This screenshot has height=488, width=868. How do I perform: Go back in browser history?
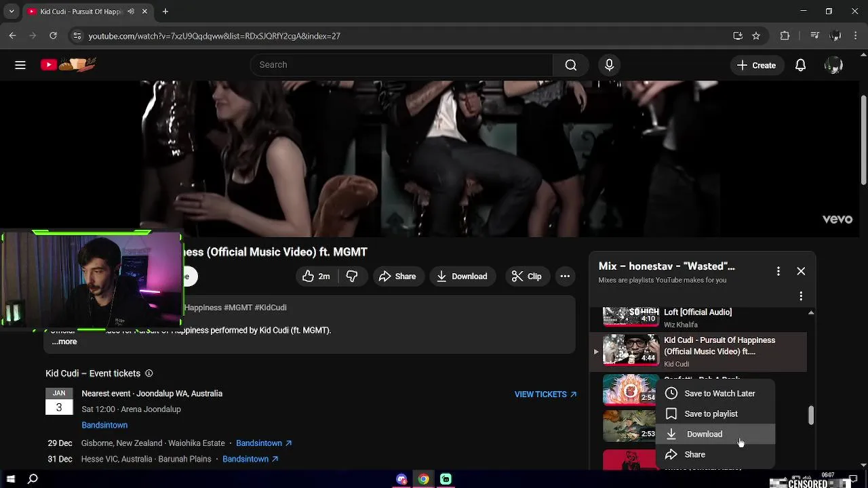click(12, 36)
